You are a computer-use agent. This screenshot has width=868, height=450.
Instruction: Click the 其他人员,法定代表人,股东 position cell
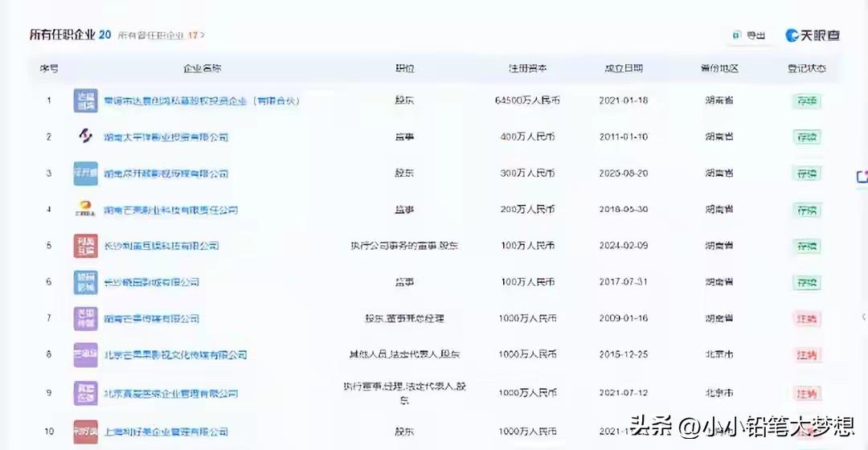click(x=404, y=354)
